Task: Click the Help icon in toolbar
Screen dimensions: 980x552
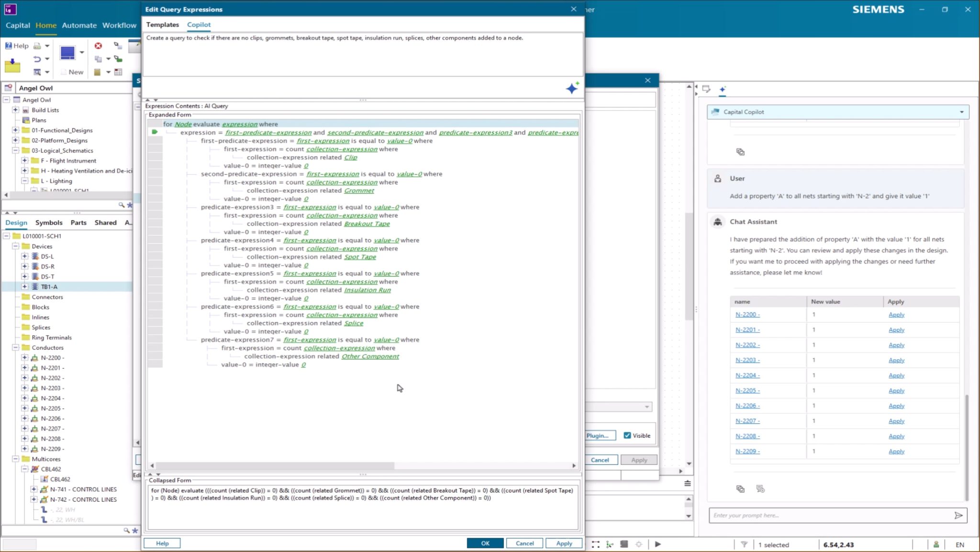Action: click(17, 46)
